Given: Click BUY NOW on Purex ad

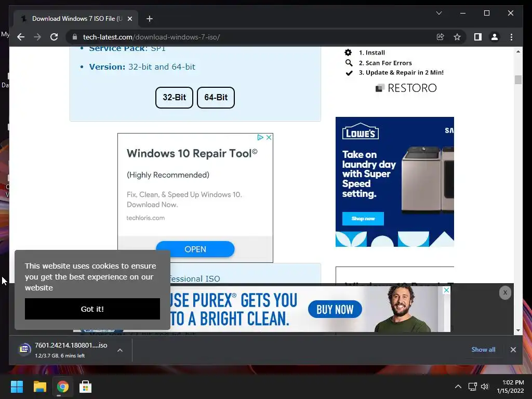Looking at the screenshot, I should coord(335,310).
